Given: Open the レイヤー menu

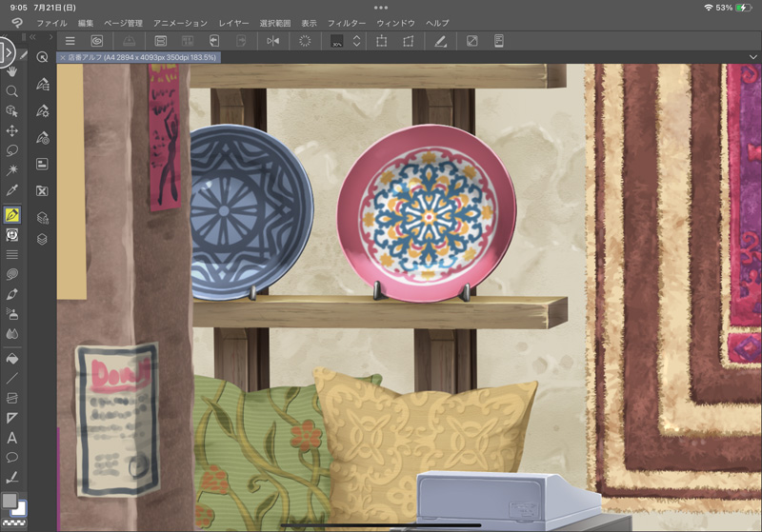Looking at the screenshot, I should pos(233,22).
